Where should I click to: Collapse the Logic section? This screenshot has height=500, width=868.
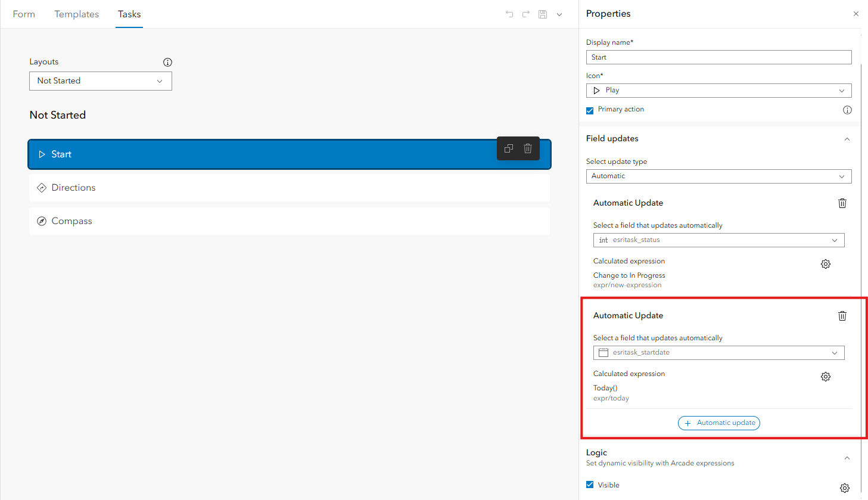[x=847, y=458]
